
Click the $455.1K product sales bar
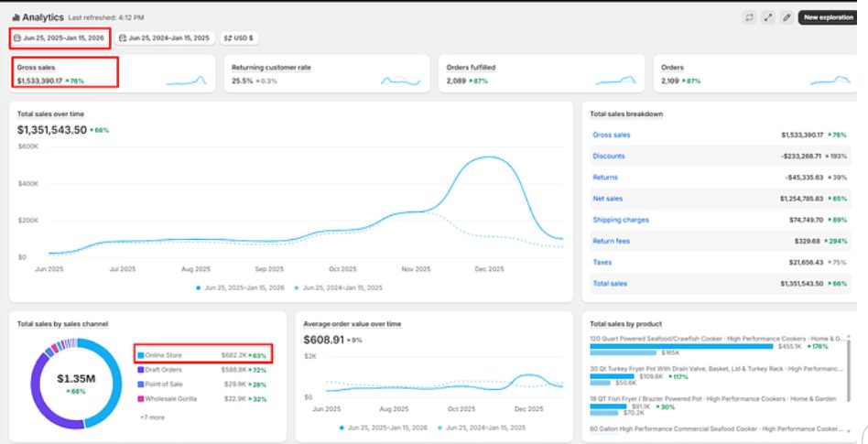[x=681, y=347]
